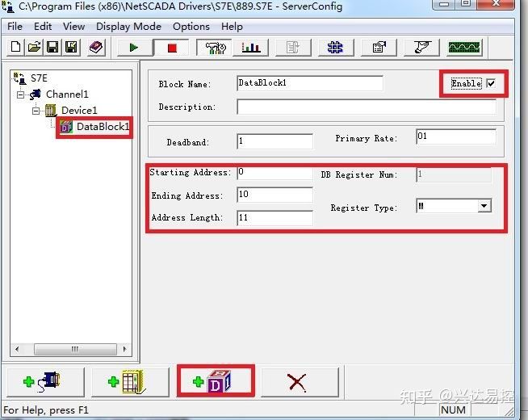Show the statistics bar chart
This screenshot has width=528, height=420.
click(x=251, y=48)
